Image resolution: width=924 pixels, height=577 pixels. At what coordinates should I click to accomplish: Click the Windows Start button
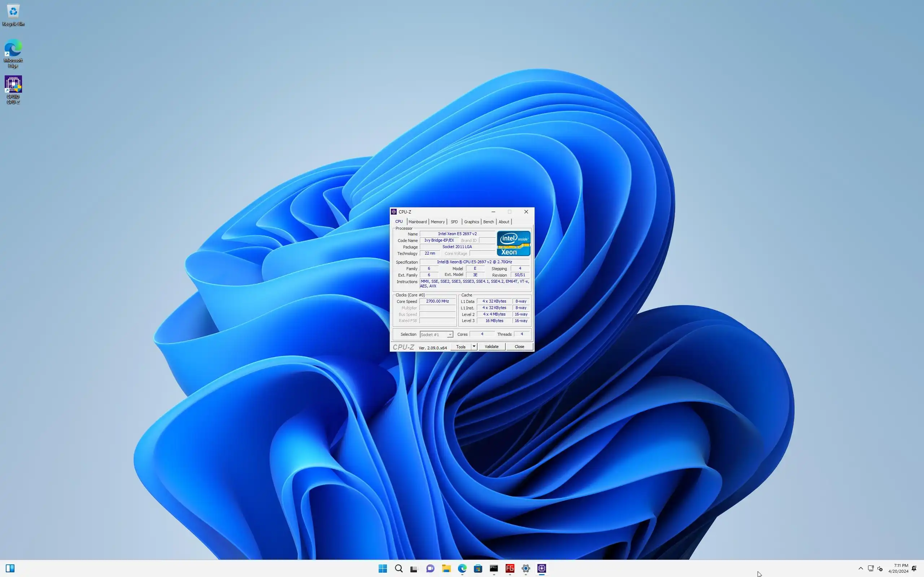[x=383, y=568]
